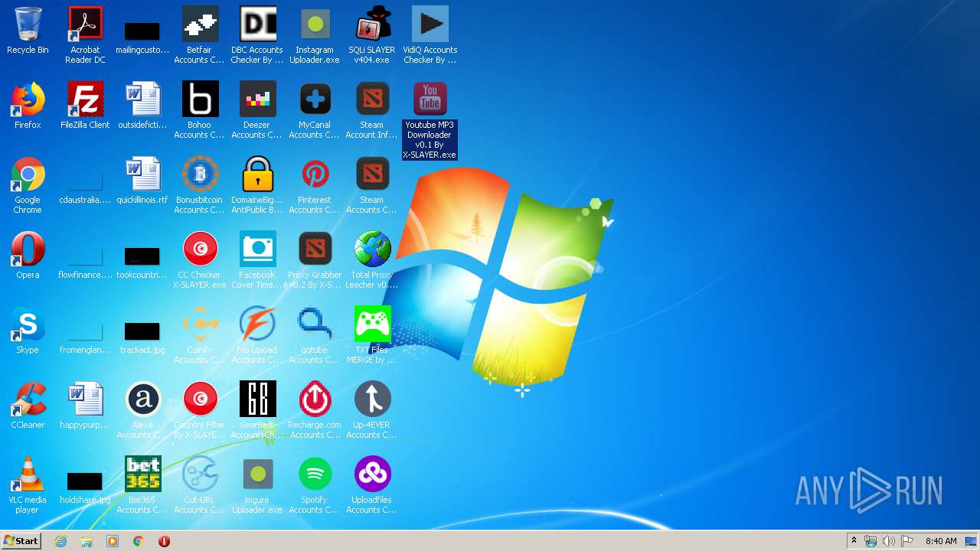Select the Skype desktop shortcut

28,331
